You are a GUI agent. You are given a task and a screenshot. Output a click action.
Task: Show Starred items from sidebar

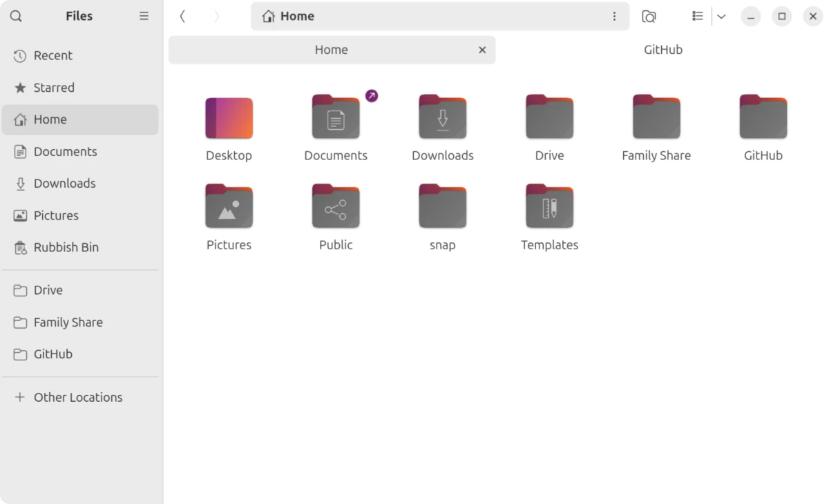[x=53, y=88]
